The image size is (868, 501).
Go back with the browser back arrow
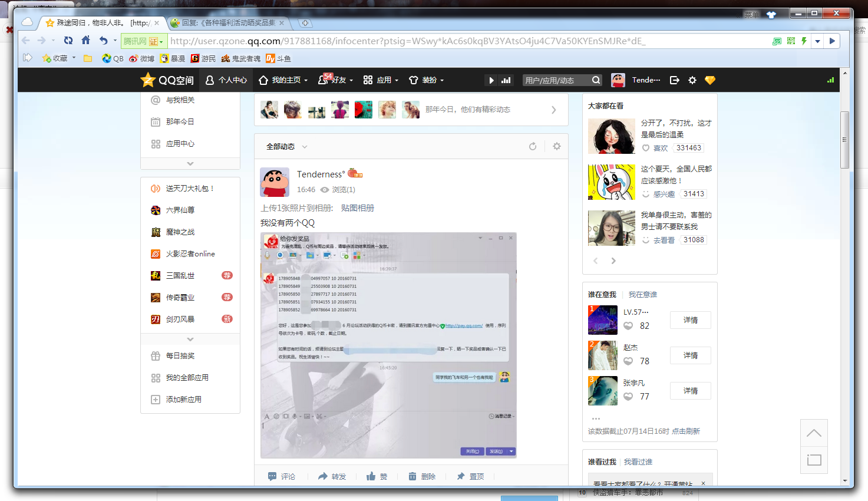tap(26, 41)
